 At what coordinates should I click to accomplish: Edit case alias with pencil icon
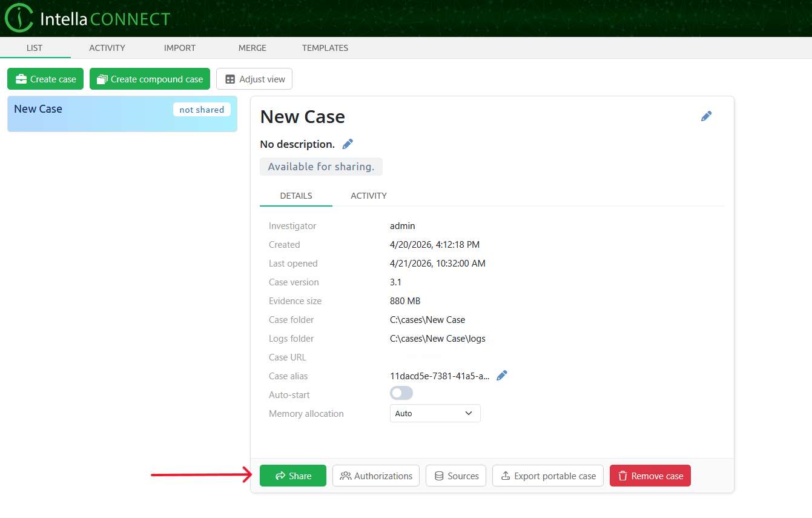[x=501, y=376]
